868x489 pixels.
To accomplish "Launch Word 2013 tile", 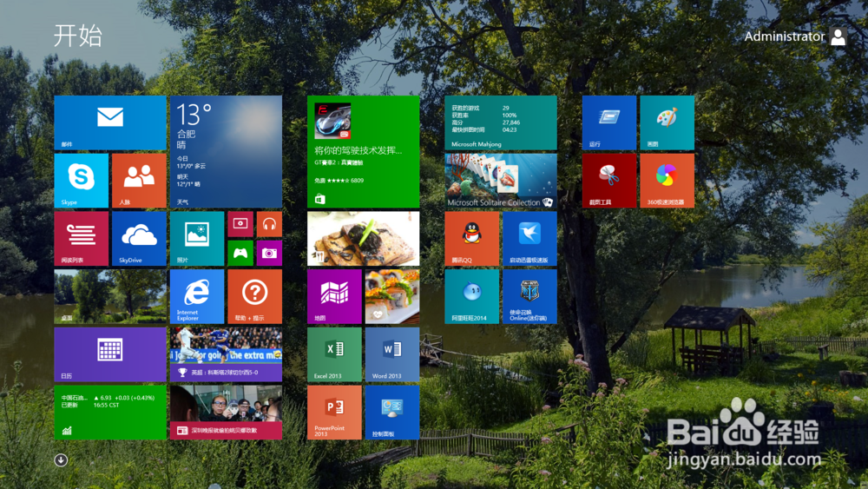I will point(392,354).
